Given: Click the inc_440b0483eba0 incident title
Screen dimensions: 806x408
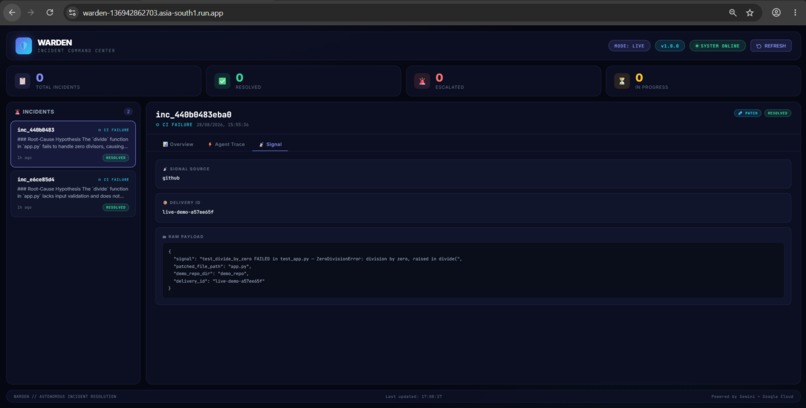Looking at the screenshot, I should coord(193,115).
